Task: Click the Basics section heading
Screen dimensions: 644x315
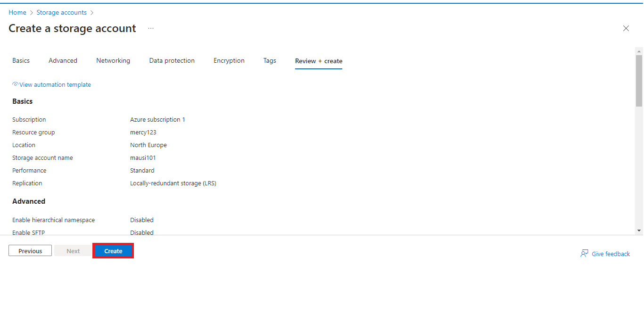Action: 23,101
